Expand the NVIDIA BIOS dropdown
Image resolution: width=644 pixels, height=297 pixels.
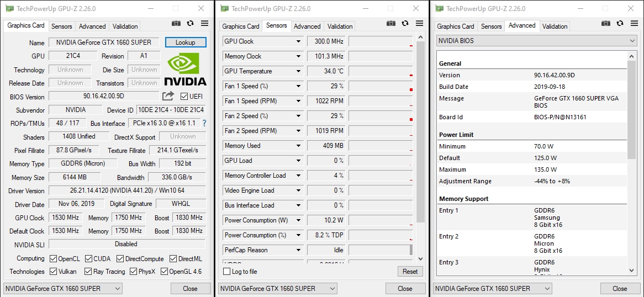(x=632, y=41)
